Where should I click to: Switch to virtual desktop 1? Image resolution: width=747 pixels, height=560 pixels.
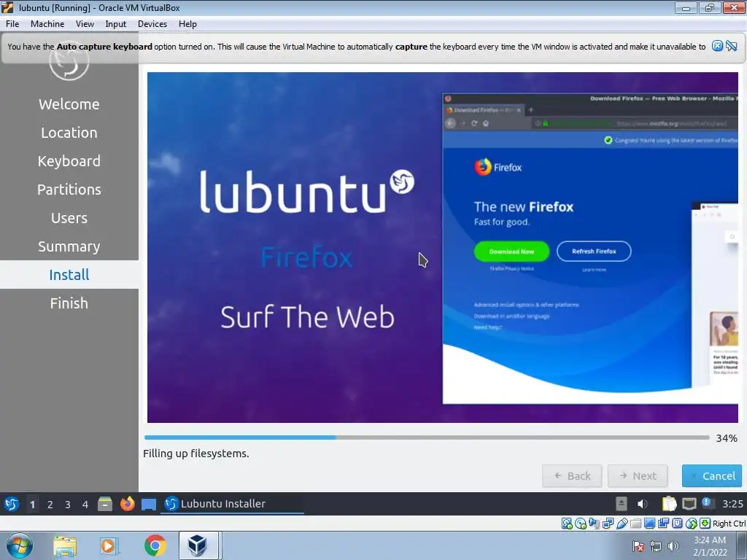pos(32,505)
